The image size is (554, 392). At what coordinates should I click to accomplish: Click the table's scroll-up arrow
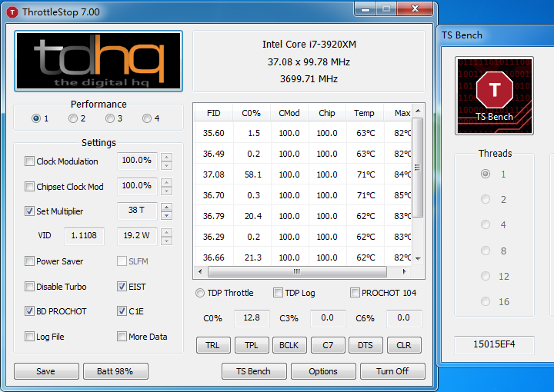(418, 111)
